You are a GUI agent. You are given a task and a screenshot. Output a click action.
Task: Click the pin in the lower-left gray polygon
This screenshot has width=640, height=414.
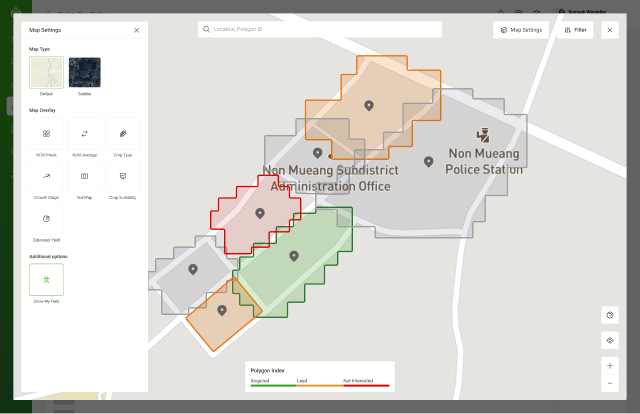pyautogui.click(x=193, y=269)
